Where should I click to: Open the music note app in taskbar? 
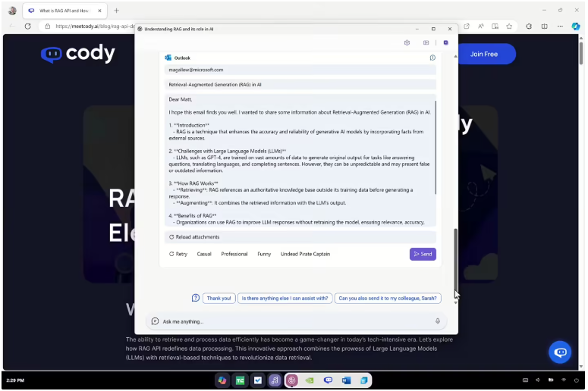click(x=275, y=380)
